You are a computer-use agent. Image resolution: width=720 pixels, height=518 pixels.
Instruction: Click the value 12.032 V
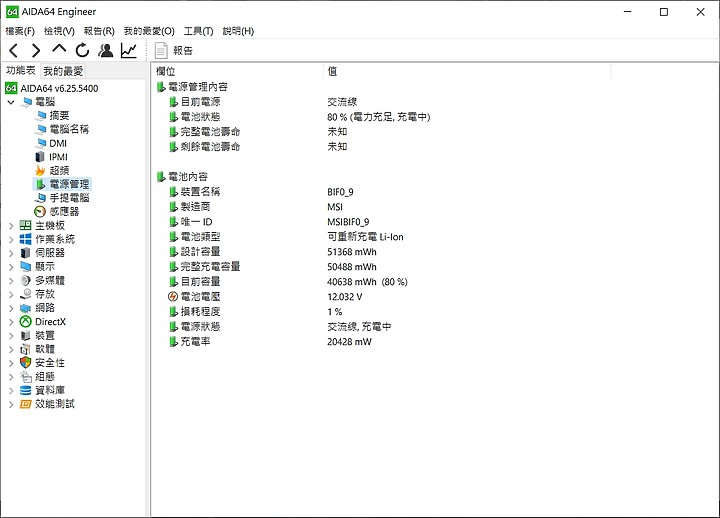344,297
